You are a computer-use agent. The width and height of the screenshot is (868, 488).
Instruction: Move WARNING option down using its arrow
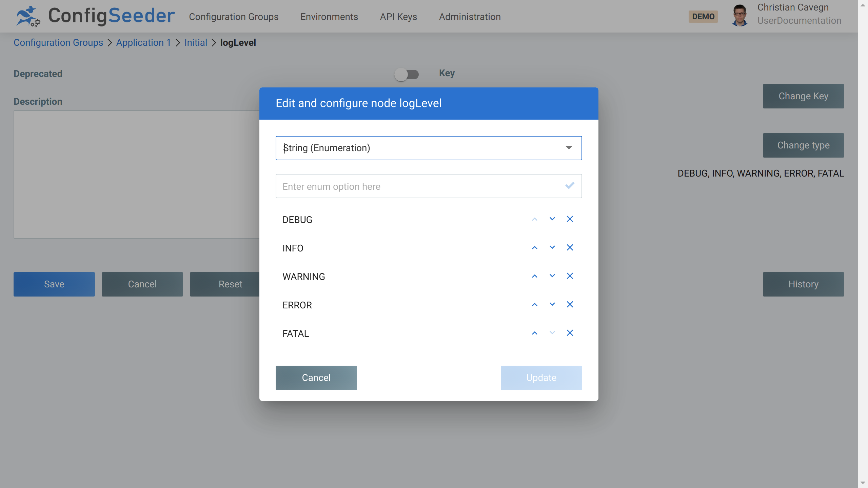coord(552,276)
